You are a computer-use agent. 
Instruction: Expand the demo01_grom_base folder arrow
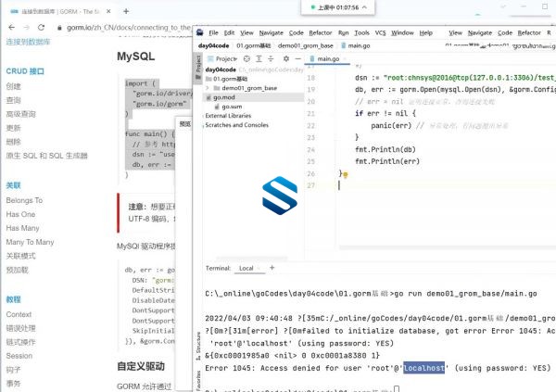(208, 88)
